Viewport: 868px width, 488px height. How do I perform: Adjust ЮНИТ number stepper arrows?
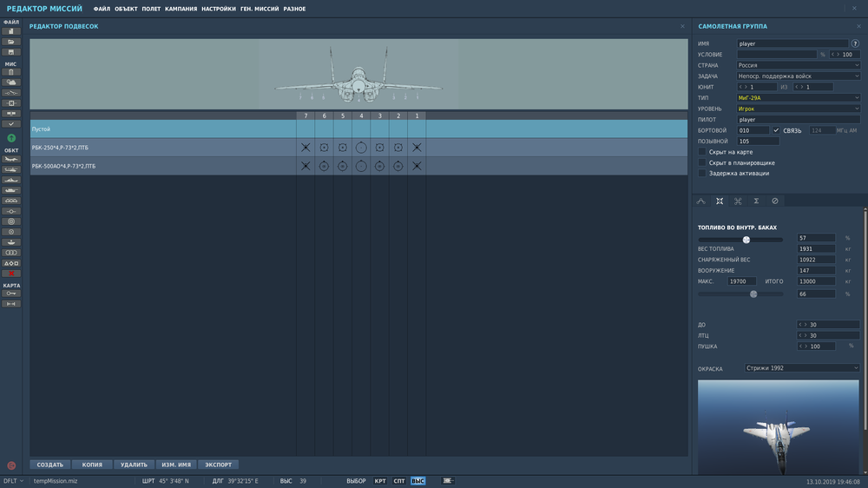743,87
